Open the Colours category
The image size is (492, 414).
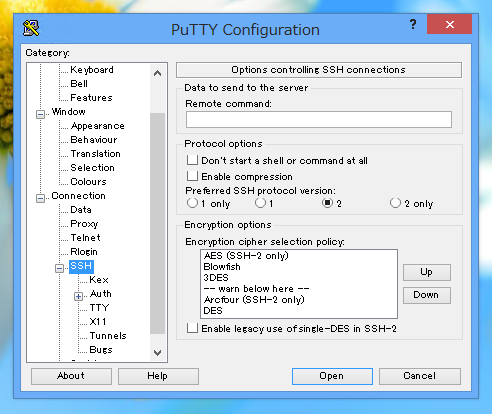88,182
